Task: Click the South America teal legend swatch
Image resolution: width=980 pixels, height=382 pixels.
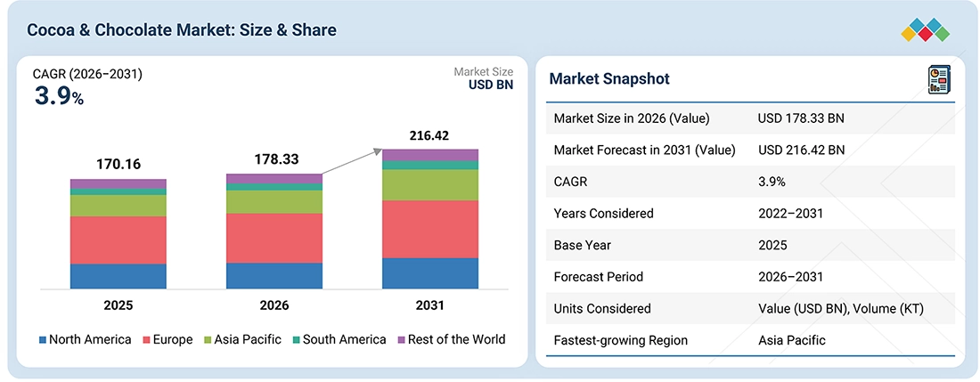Action: [x=297, y=340]
